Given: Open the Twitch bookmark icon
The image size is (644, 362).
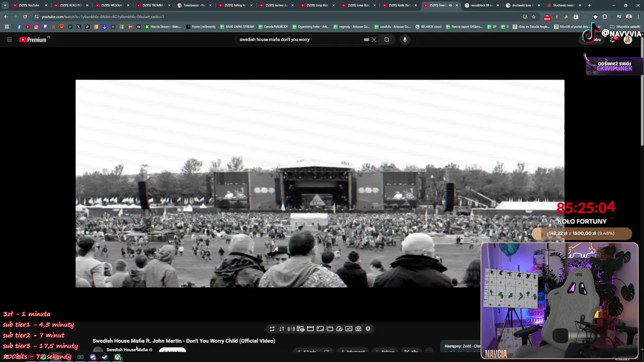Looking at the screenshot, I should [45, 27].
